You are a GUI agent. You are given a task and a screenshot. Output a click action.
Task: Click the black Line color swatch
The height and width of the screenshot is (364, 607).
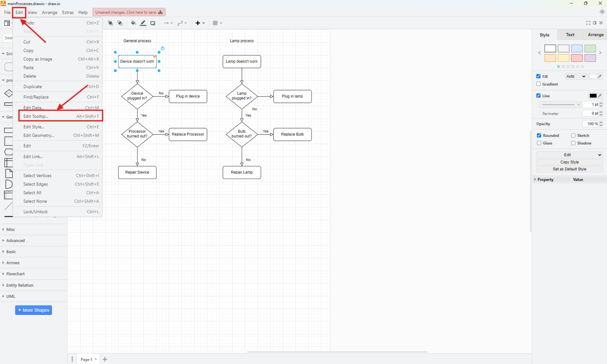[592, 95]
